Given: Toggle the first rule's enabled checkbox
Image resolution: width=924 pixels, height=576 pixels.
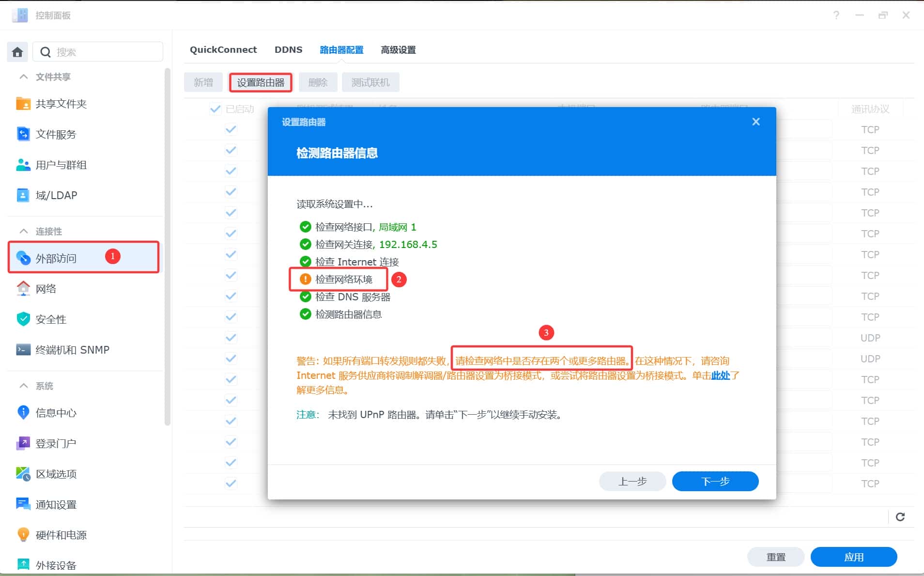Looking at the screenshot, I should coord(231,129).
